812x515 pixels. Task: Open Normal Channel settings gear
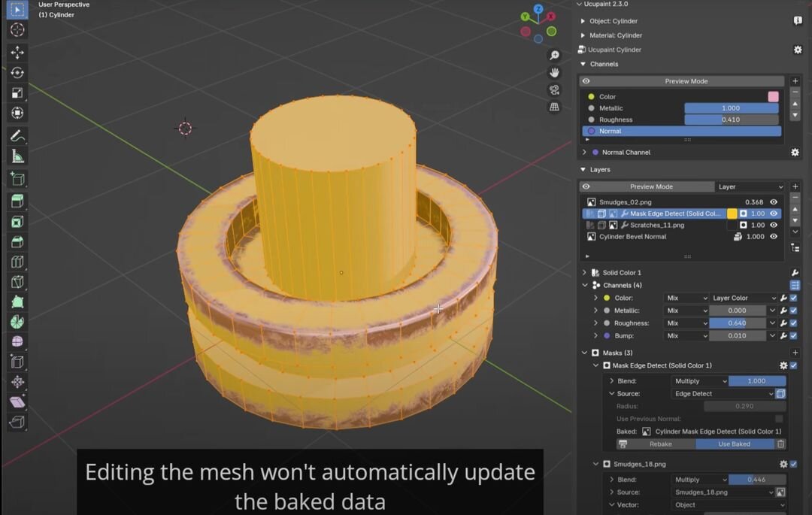click(x=795, y=152)
